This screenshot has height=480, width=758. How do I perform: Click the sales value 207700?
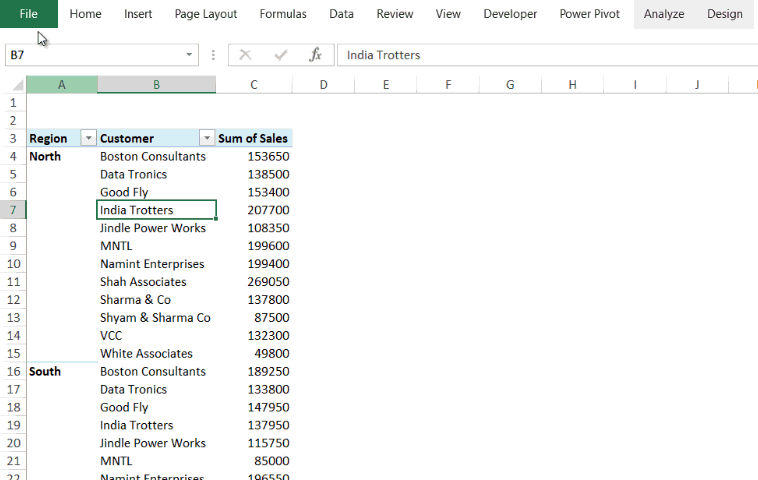pos(254,210)
